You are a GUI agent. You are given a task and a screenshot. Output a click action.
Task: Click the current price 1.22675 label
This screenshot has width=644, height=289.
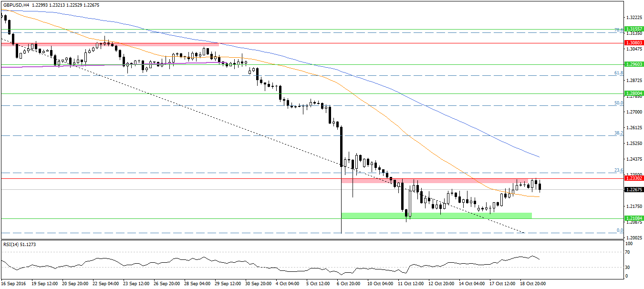coord(634,189)
